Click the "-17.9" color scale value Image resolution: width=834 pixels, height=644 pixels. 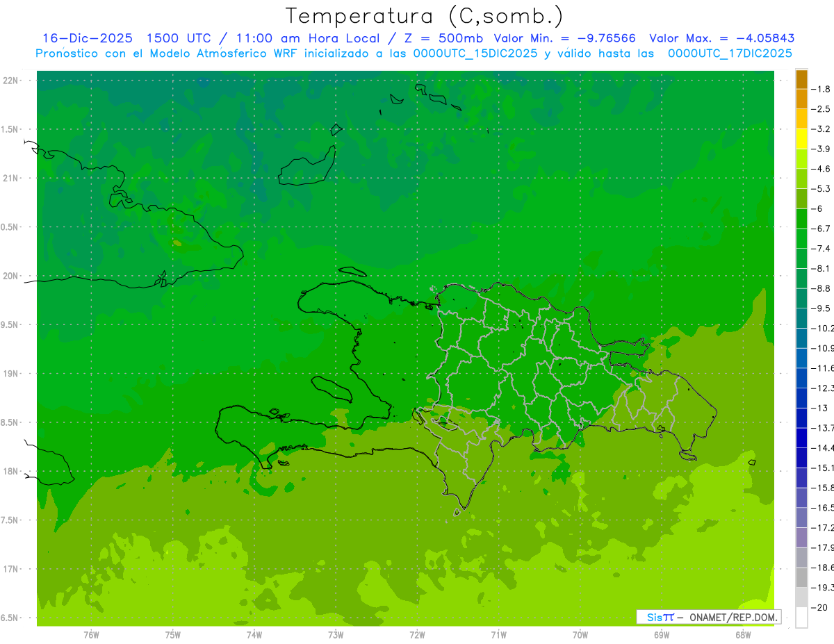pyautogui.click(x=823, y=547)
